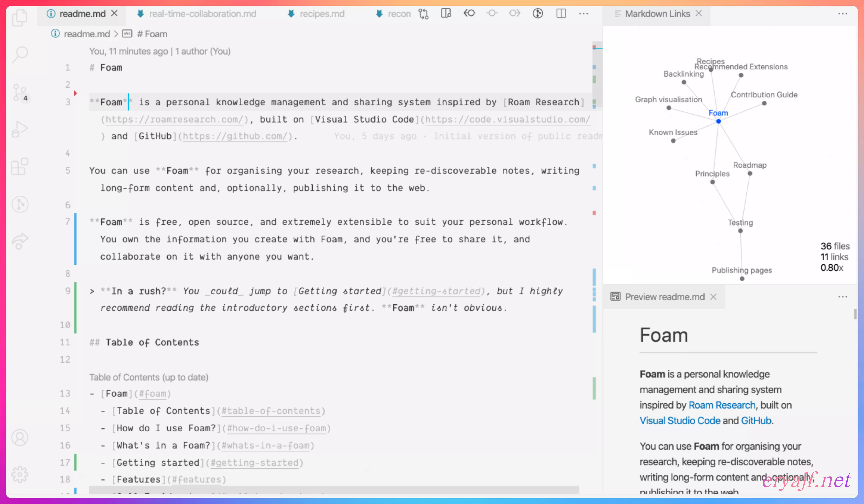Open the Search view in activity bar
This screenshot has height=504, width=864.
tap(20, 54)
